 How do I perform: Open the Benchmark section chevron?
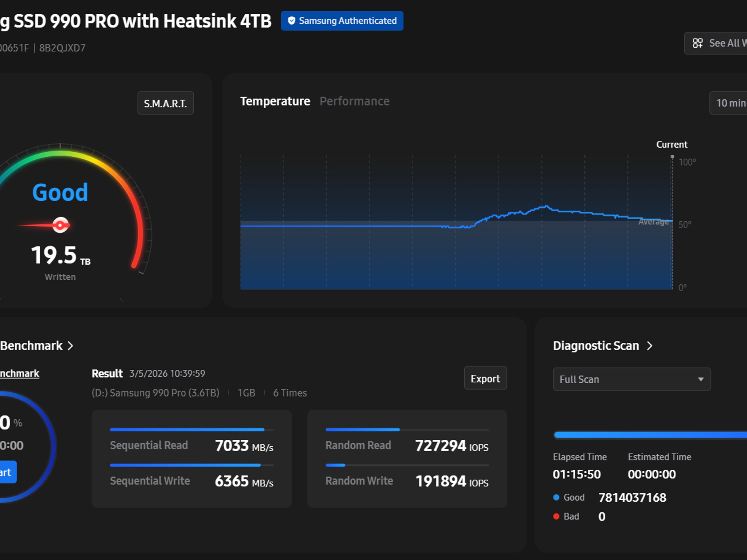(71, 346)
